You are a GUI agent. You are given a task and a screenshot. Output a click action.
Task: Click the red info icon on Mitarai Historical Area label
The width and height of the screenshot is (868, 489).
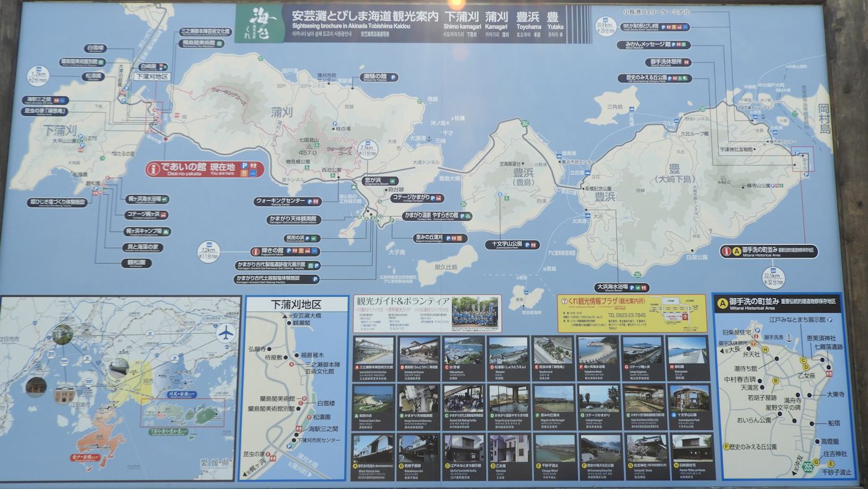tap(727, 251)
